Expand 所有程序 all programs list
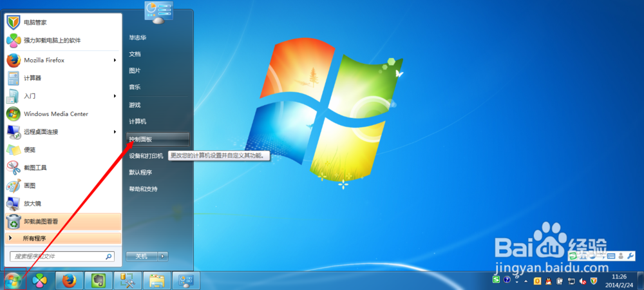 tap(63, 238)
